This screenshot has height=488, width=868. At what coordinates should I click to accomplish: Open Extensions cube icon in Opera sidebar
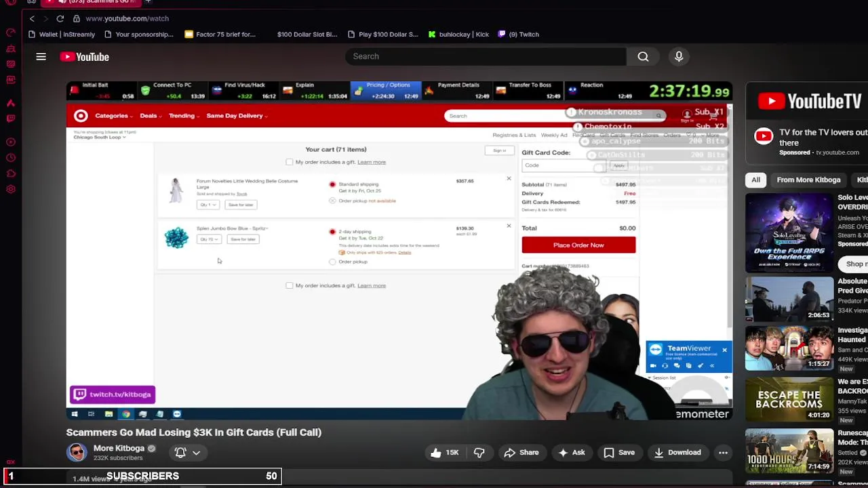(11, 174)
